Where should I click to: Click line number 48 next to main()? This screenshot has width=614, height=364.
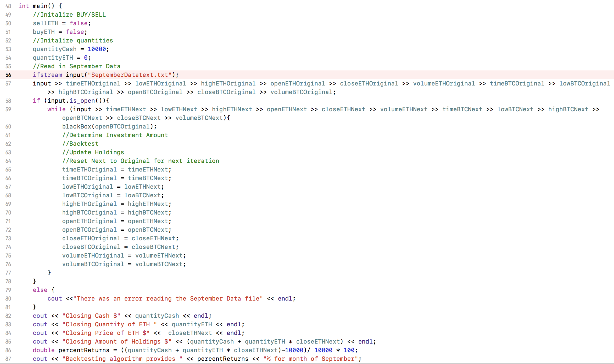pyautogui.click(x=8, y=6)
